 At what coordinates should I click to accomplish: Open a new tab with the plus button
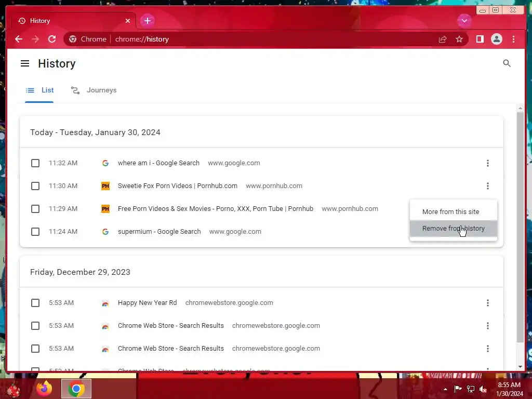click(x=147, y=21)
